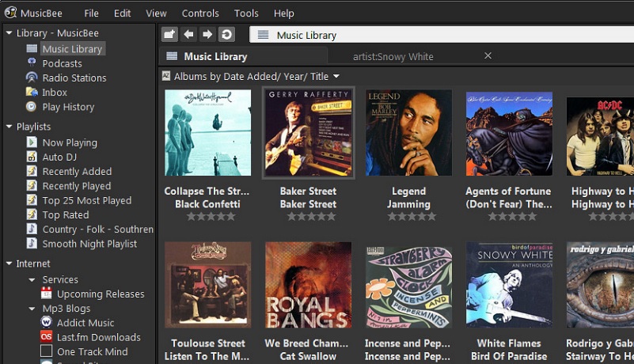Select the Bob Marley Legend album cover
Viewport: 634px width, 364px height.
pyautogui.click(x=408, y=132)
